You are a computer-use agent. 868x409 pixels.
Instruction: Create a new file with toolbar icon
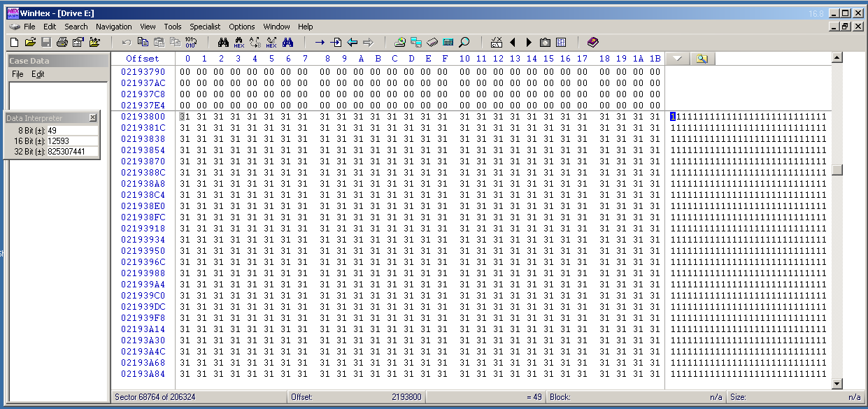pyautogui.click(x=15, y=42)
